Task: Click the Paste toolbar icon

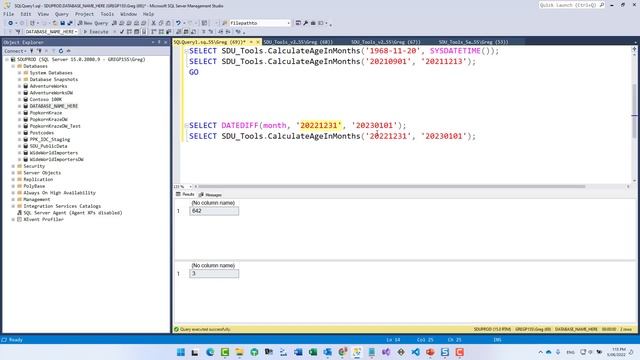Action: tap(168, 23)
